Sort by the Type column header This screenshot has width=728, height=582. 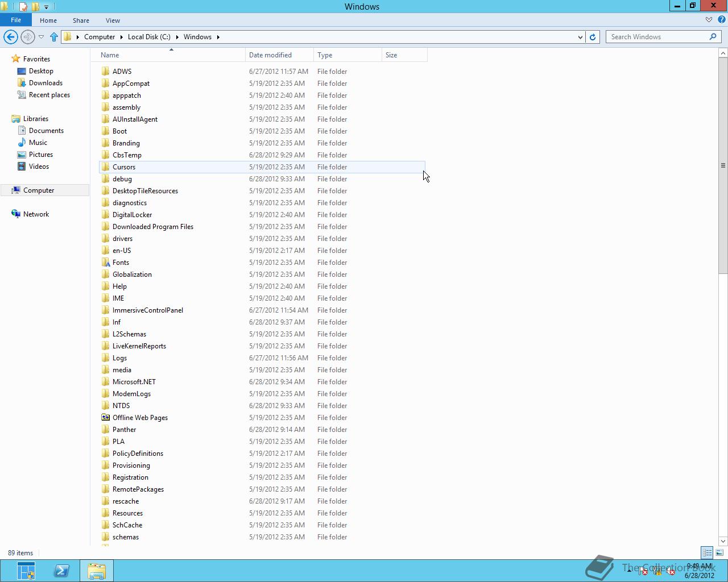pyautogui.click(x=348, y=55)
